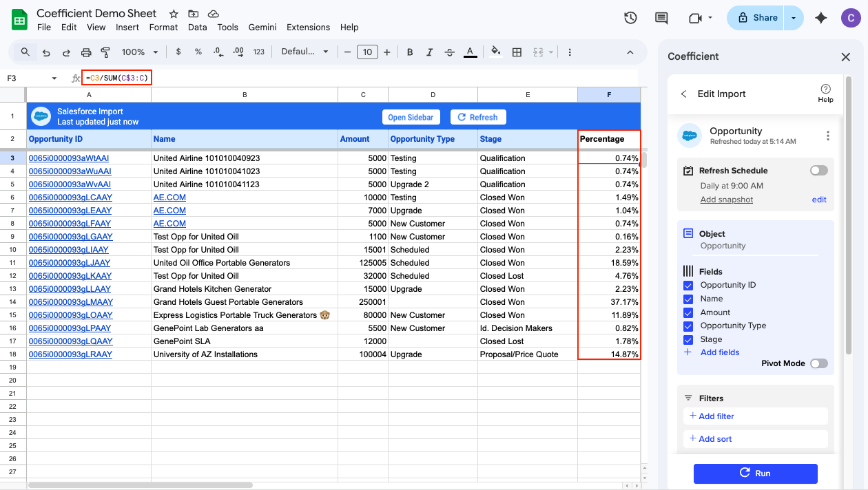Click the Gemini sparkle icon
Image resolution: width=868 pixels, height=490 pixels.
tap(820, 19)
